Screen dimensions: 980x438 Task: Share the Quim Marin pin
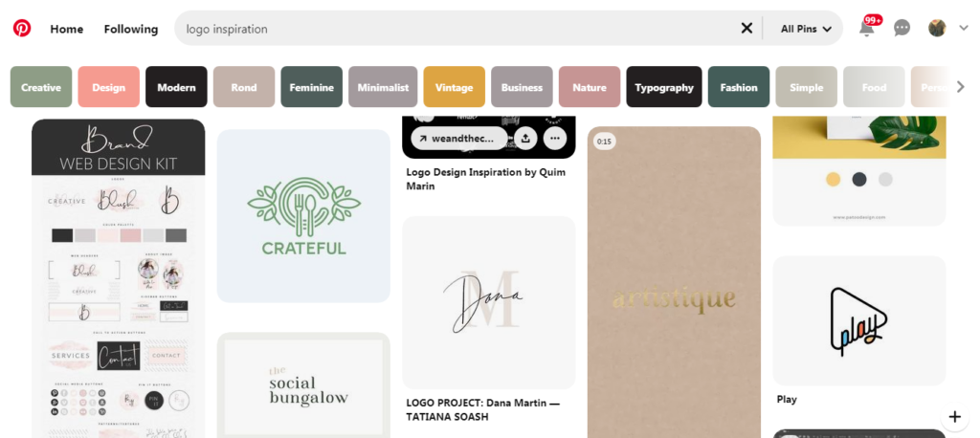525,138
